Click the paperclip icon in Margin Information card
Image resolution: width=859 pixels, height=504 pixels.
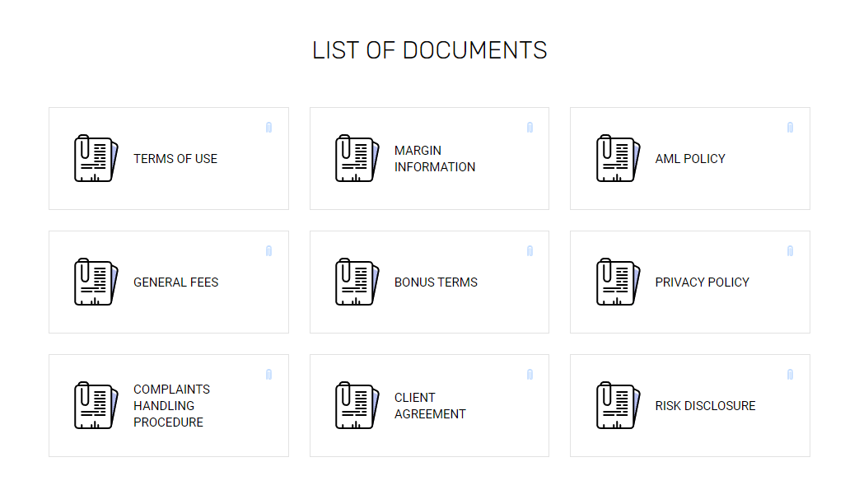530,127
